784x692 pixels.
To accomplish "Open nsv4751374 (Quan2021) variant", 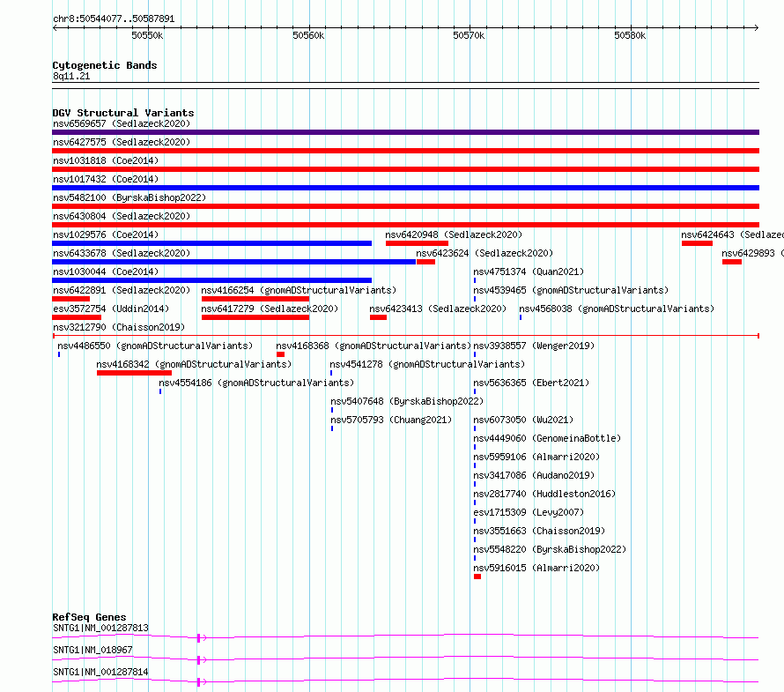I will (x=529, y=272).
